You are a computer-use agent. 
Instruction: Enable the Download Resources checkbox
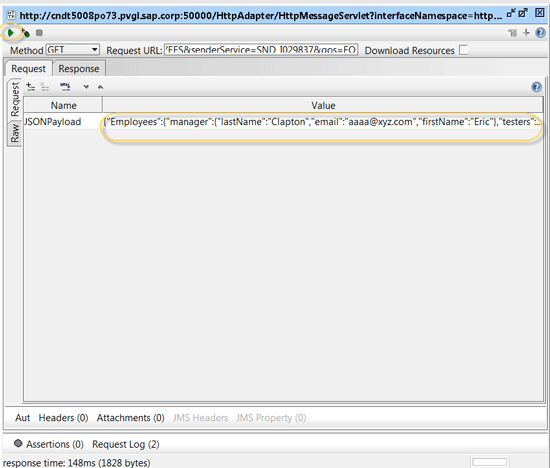point(463,50)
